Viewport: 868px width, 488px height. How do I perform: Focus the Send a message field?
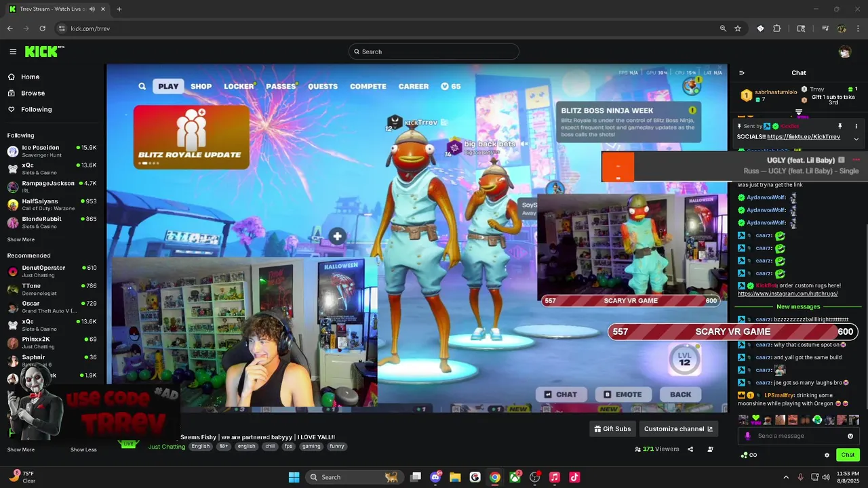pos(799,436)
